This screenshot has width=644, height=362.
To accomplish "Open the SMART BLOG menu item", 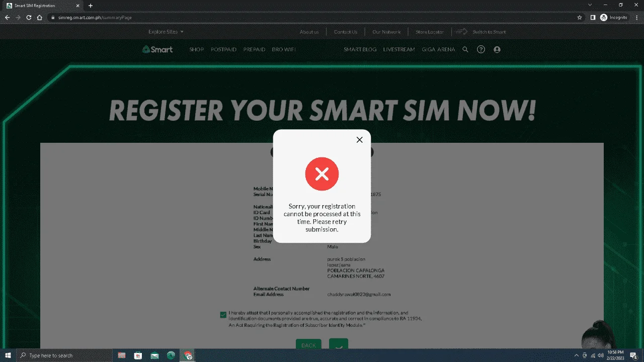I will point(360,49).
